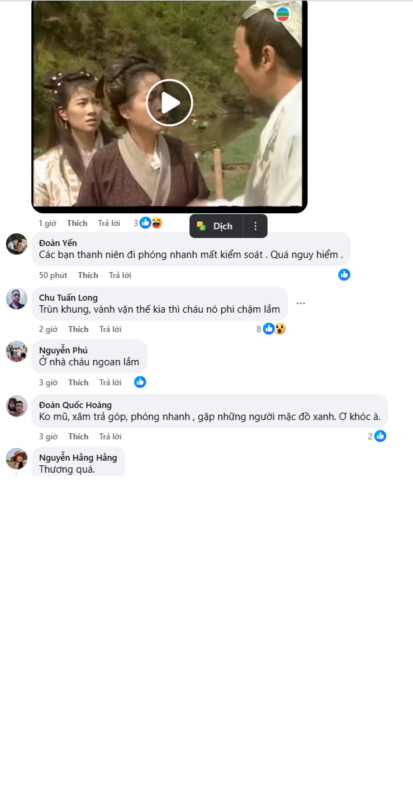
Task: View like reaction on Đoàn Yến's comment
Action: 344,275
